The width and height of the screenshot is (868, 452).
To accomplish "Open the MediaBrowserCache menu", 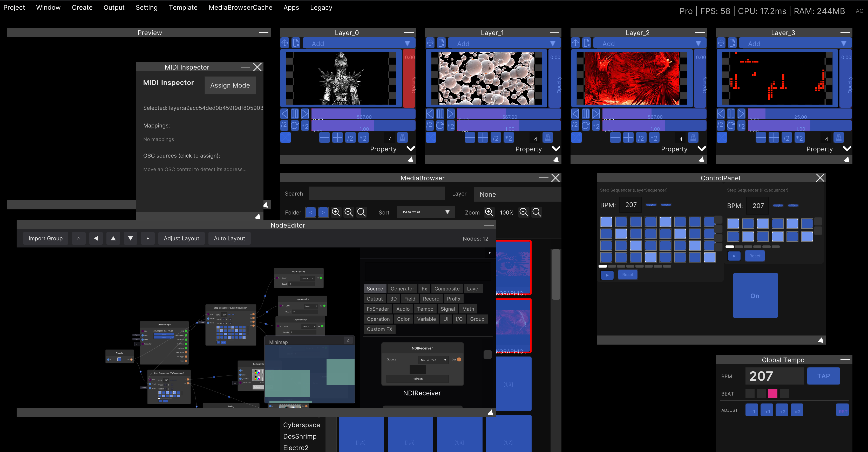I will [x=240, y=8].
